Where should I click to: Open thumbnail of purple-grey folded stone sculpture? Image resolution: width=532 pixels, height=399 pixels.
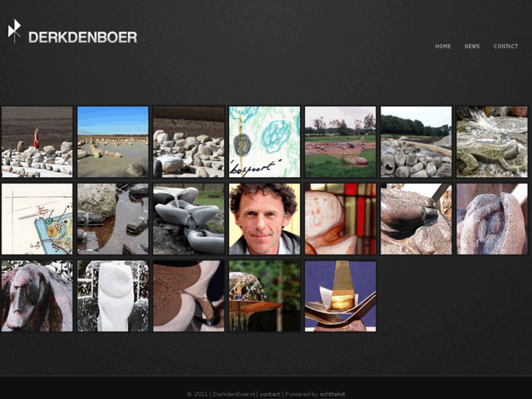coord(492,219)
